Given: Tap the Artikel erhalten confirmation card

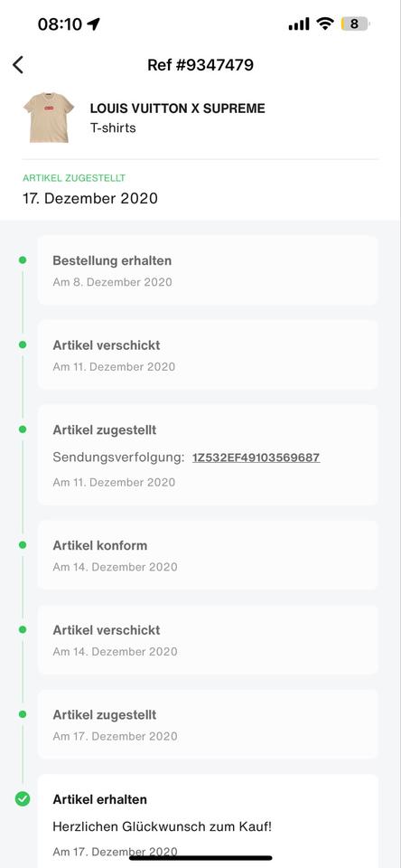Looking at the screenshot, I should (208, 822).
